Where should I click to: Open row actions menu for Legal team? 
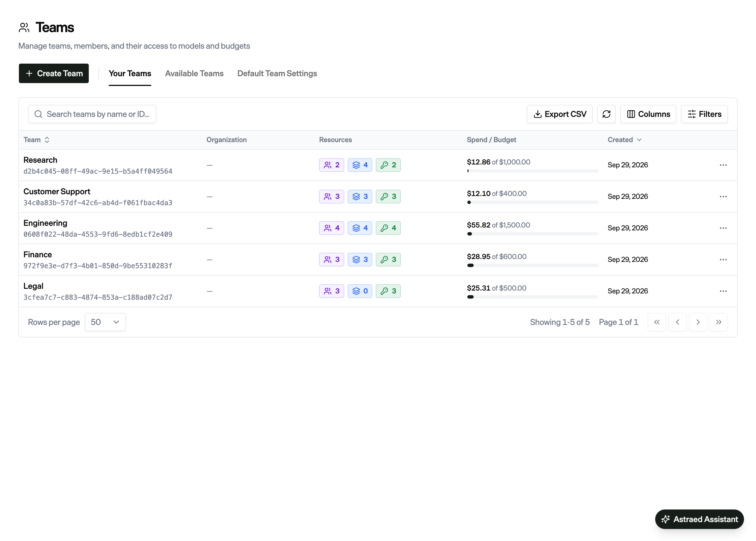click(x=723, y=291)
